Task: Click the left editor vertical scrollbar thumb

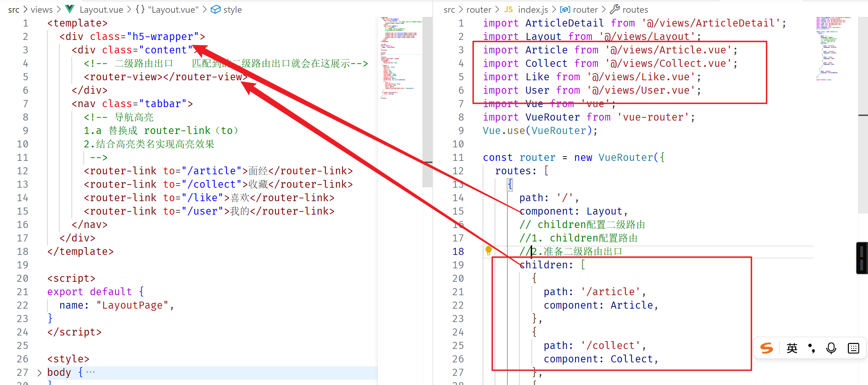Action: [427, 103]
